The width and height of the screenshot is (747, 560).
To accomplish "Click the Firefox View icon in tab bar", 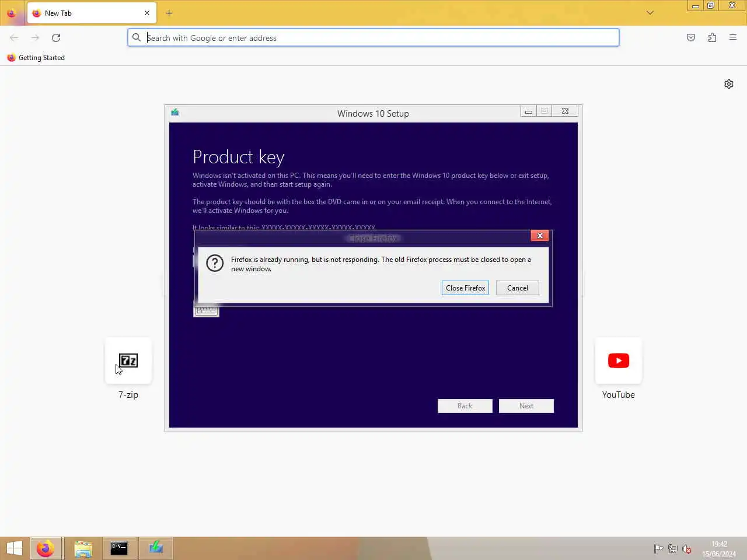I will [x=11, y=13].
